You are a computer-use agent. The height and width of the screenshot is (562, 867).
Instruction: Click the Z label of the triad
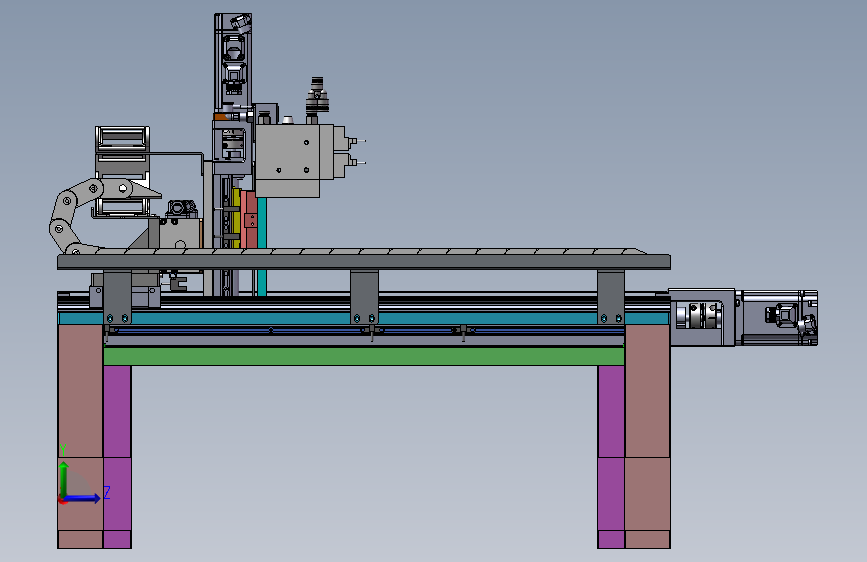[107, 492]
